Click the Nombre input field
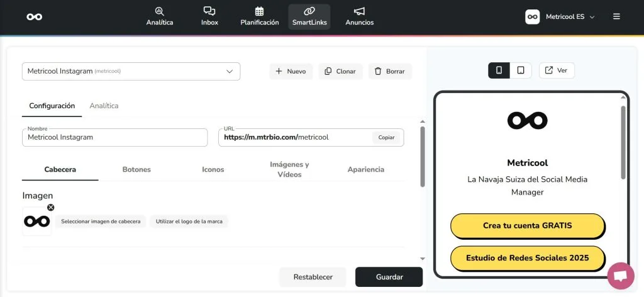 tap(114, 137)
